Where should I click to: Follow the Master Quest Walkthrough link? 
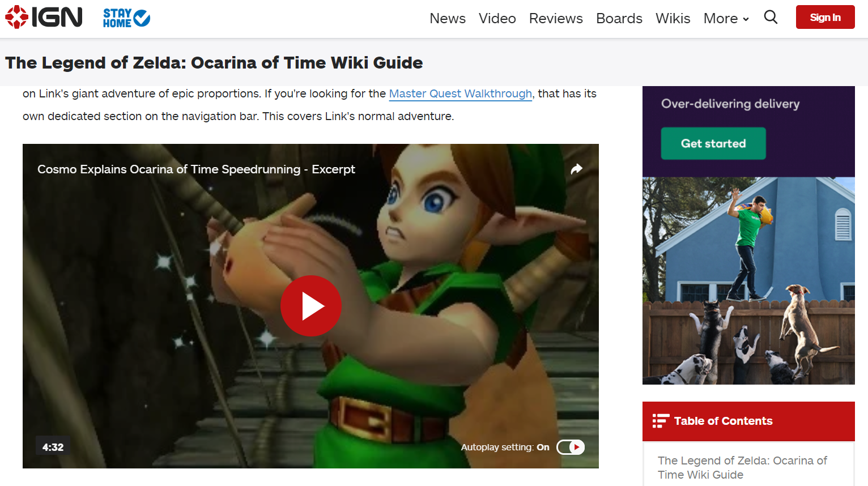click(461, 93)
